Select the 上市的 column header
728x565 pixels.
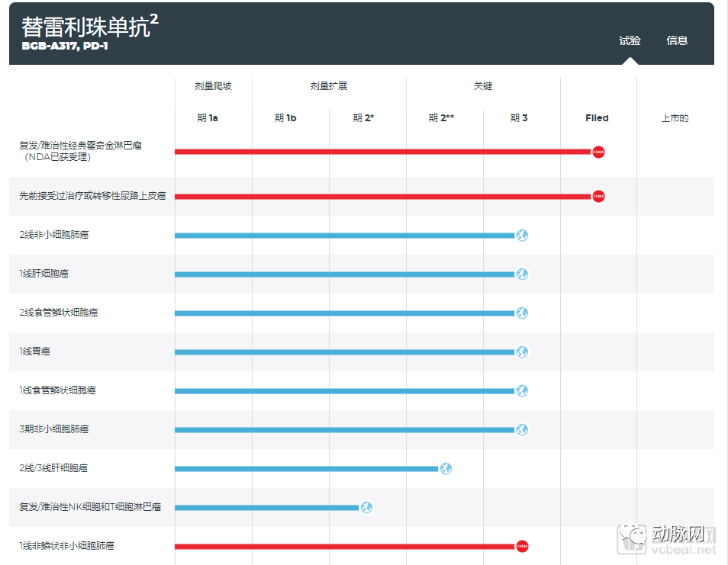pyautogui.click(x=675, y=118)
